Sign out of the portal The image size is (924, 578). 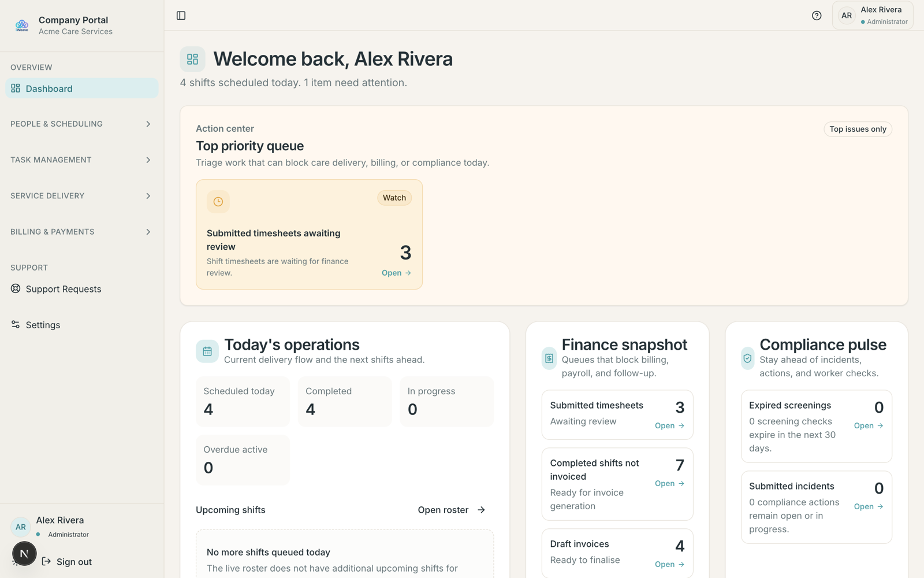[67, 562]
